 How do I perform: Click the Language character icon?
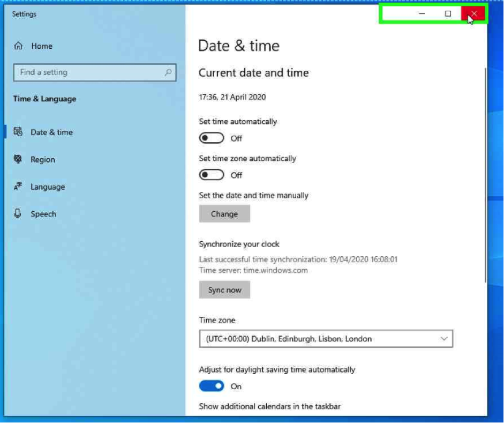coord(18,187)
